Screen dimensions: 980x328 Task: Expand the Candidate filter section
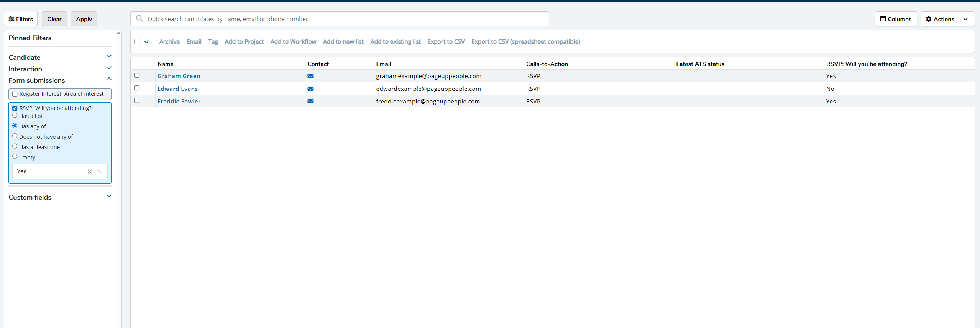[x=109, y=57]
